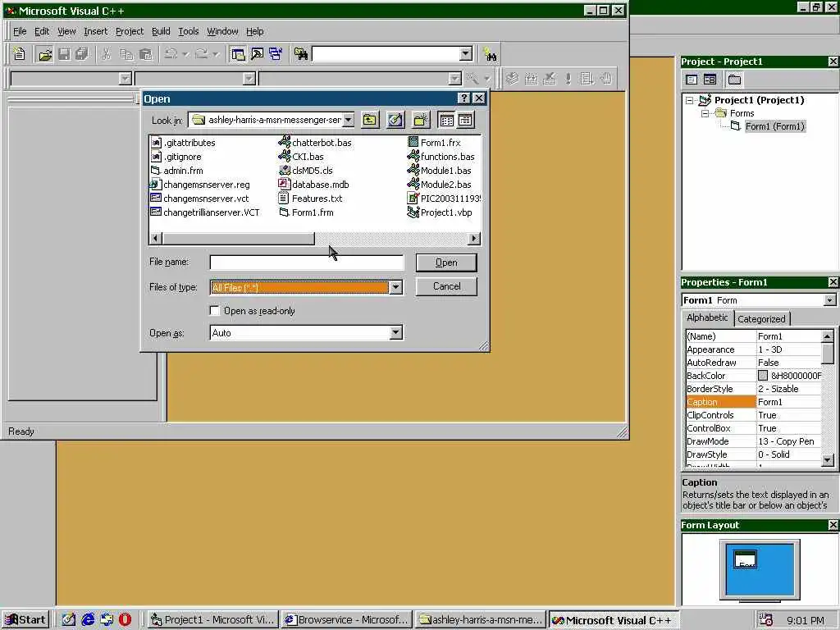Click the Open button in dialog
The height and width of the screenshot is (630, 840).
tap(446, 262)
